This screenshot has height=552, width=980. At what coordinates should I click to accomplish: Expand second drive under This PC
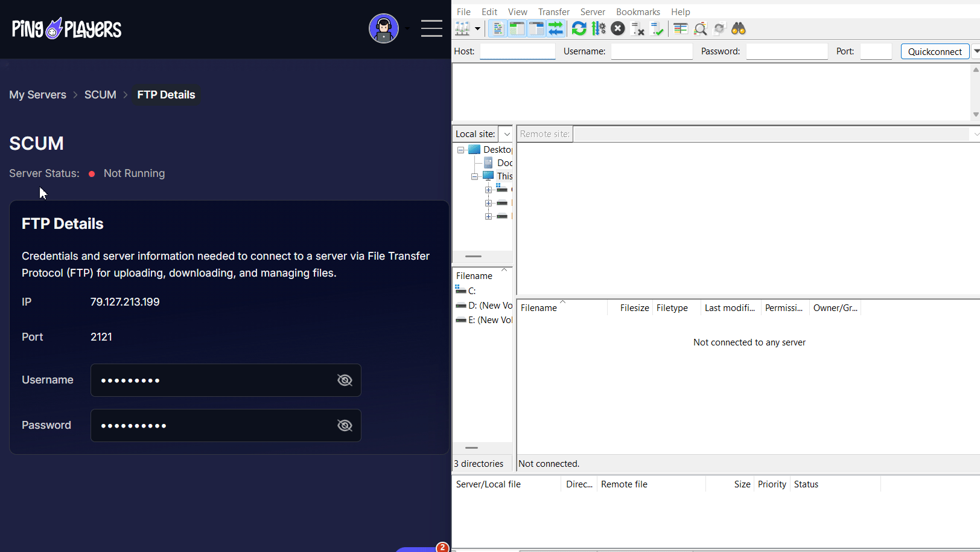coord(488,203)
